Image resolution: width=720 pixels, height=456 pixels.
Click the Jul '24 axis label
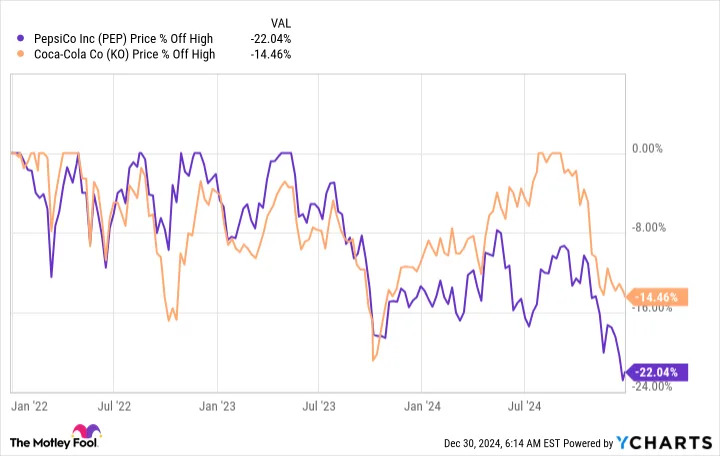524,406
